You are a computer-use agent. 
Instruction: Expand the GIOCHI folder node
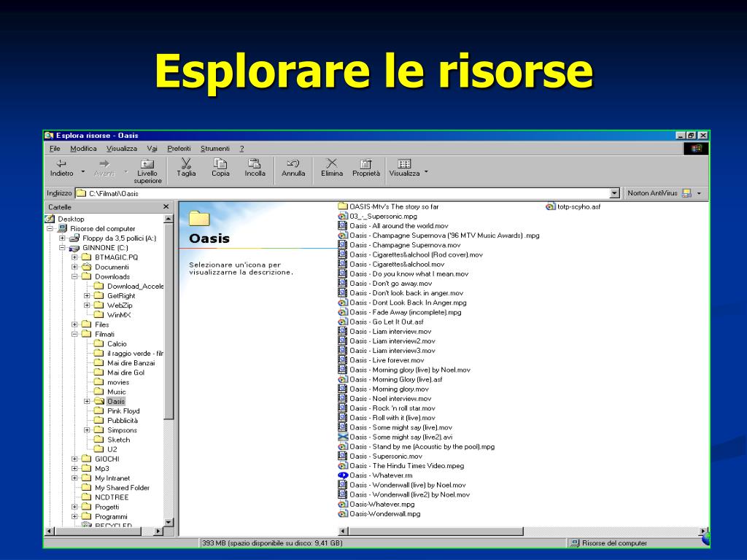point(74,459)
